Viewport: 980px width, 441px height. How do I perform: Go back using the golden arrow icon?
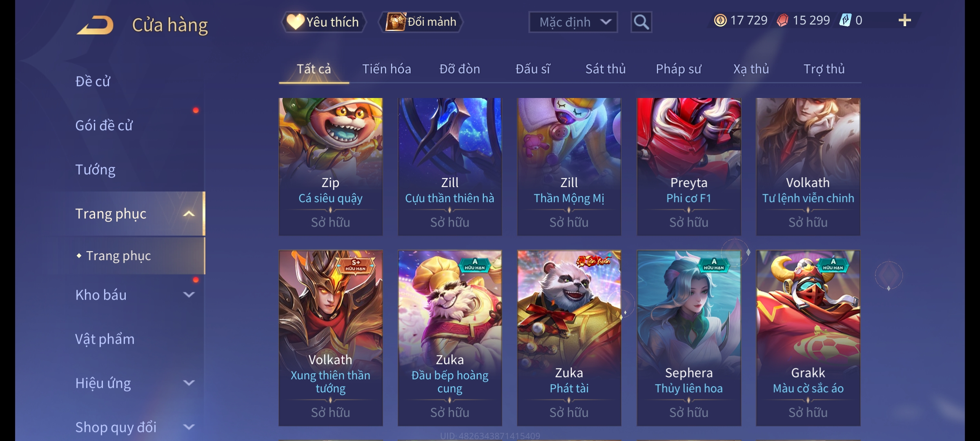[95, 25]
